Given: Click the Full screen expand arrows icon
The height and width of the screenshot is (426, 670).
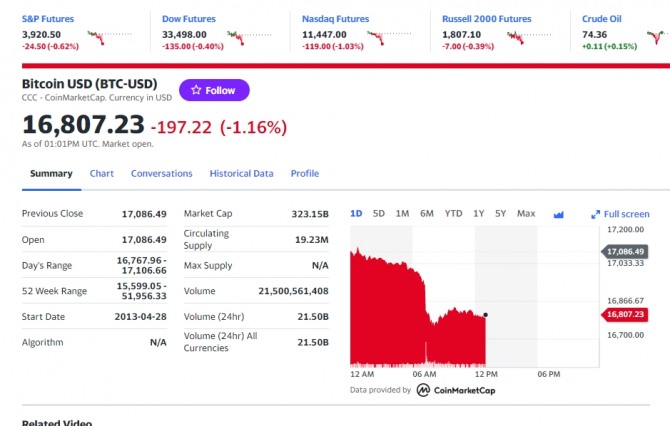Looking at the screenshot, I should tap(596, 214).
